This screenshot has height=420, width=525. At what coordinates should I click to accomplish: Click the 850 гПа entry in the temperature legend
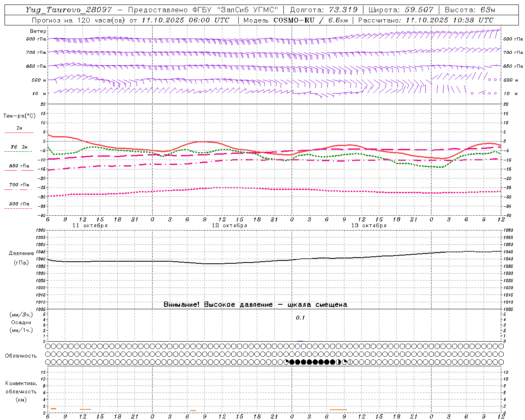click(x=19, y=166)
